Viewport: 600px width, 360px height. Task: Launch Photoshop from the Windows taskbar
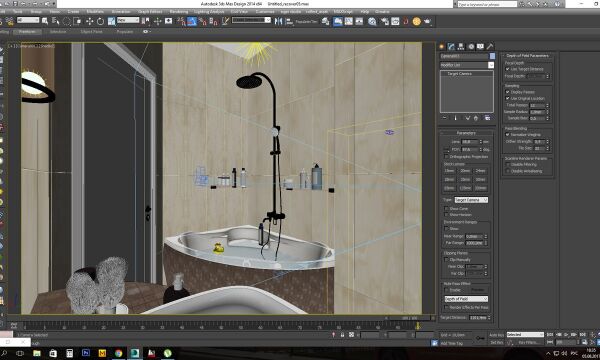[x=86, y=353]
